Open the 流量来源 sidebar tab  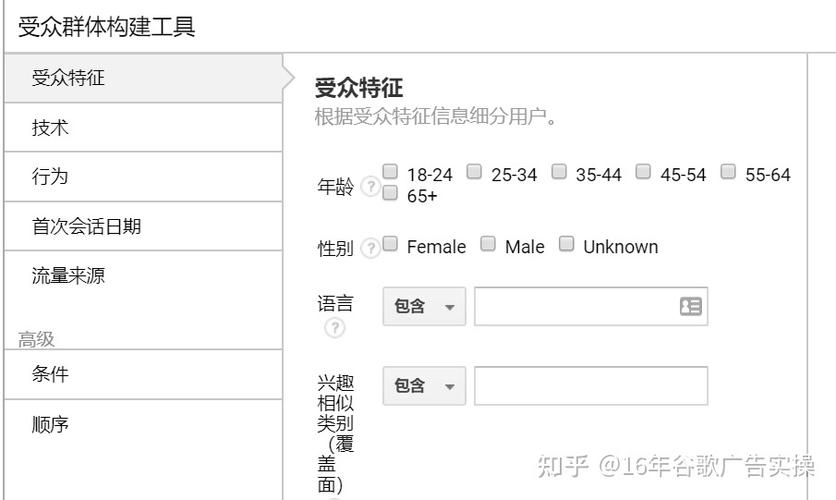143,276
